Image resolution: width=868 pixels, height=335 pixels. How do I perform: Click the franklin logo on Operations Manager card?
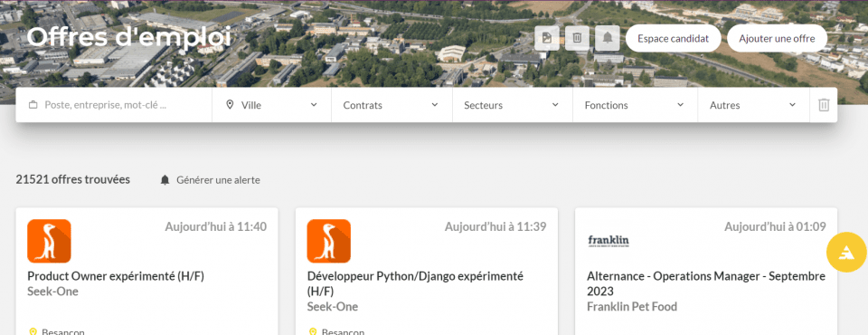click(609, 241)
